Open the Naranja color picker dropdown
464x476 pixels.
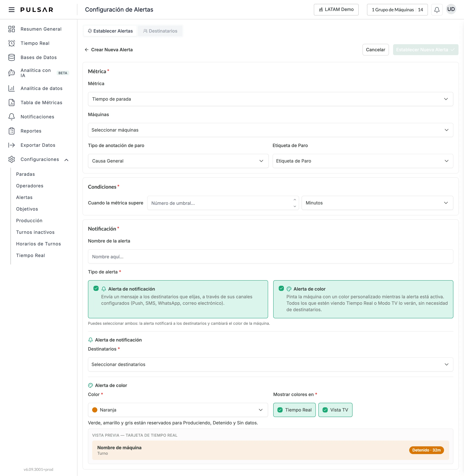coord(178,410)
